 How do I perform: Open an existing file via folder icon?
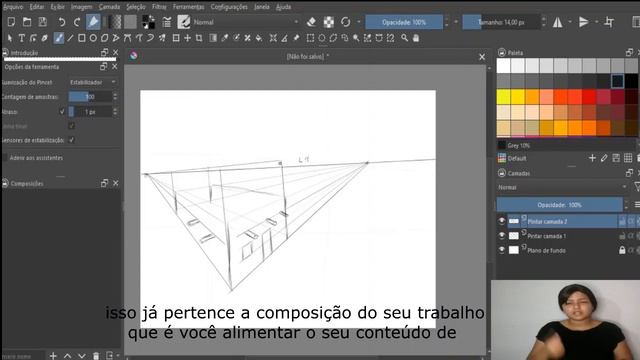pyautogui.click(x=27, y=22)
